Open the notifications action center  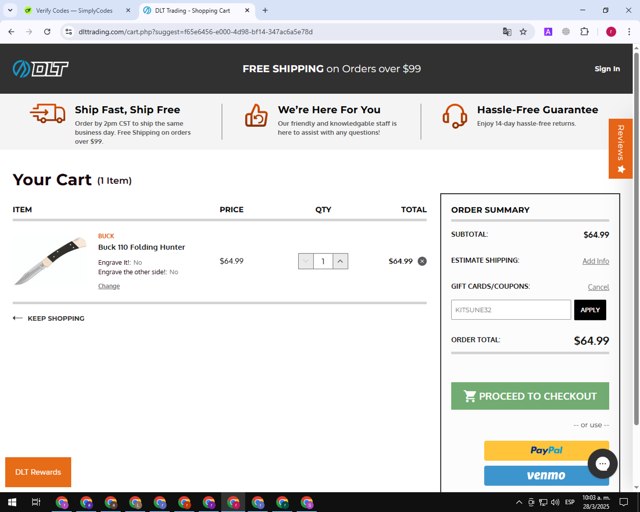(x=624, y=502)
